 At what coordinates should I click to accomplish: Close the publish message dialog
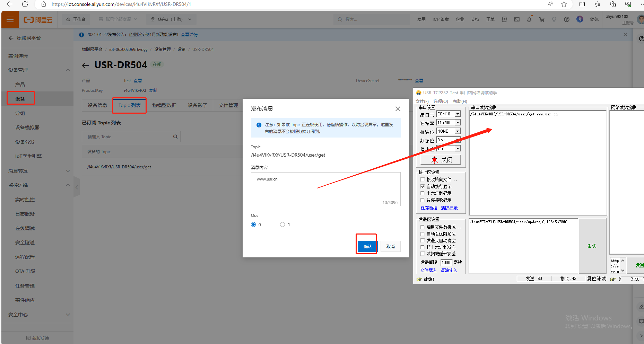pos(398,109)
